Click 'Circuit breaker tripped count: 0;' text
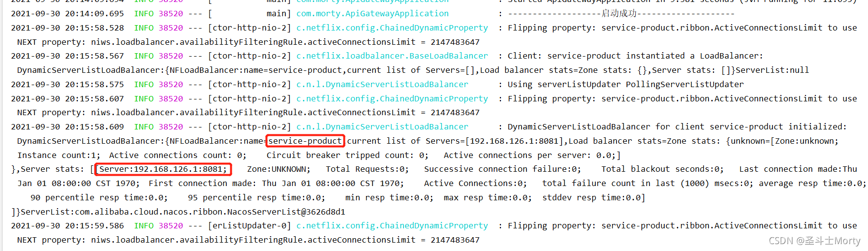The width and height of the screenshot is (868, 251). (x=347, y=156)
